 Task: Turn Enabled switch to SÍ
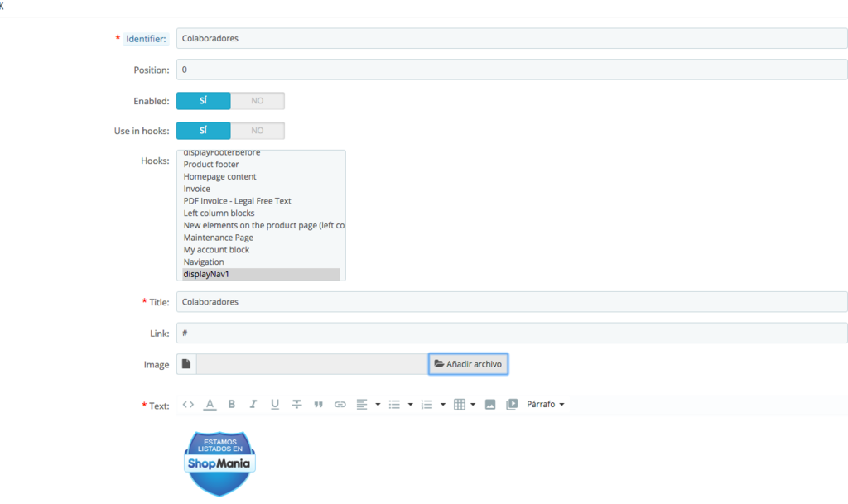[x=204, y=101]
